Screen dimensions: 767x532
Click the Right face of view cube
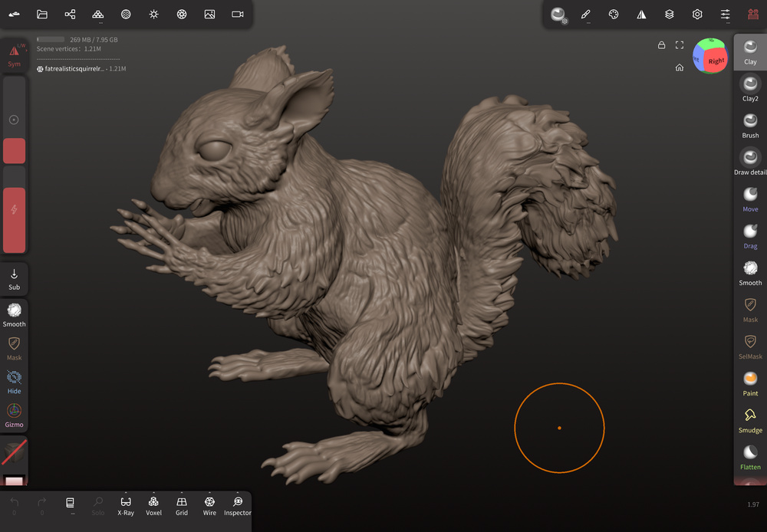[716, 61]
